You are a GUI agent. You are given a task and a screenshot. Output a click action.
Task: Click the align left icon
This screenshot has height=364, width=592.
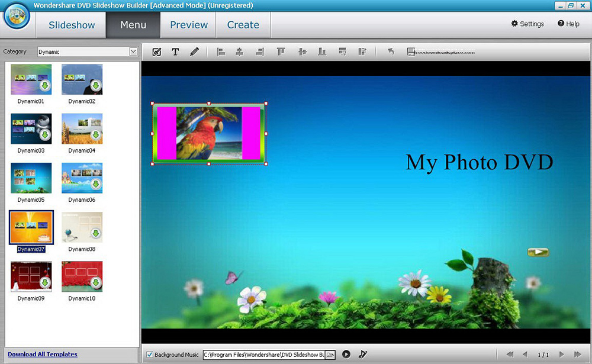pos(221,52)
